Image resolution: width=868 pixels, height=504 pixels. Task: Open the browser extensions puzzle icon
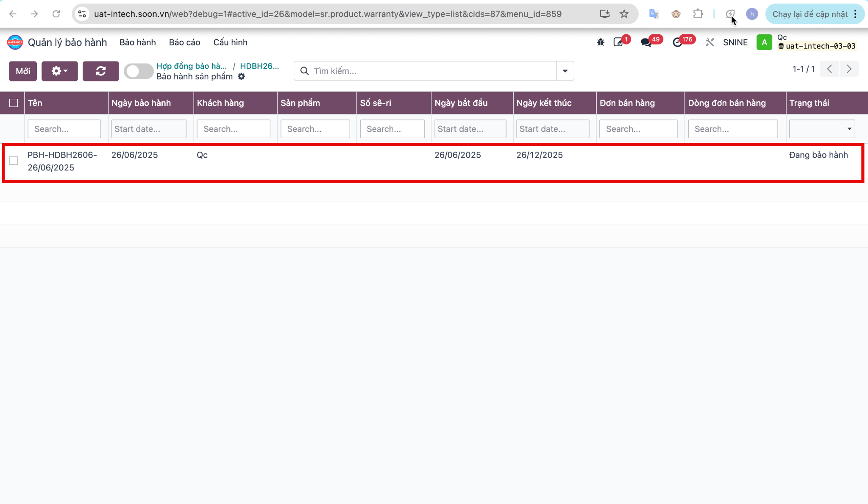(698, 14)
